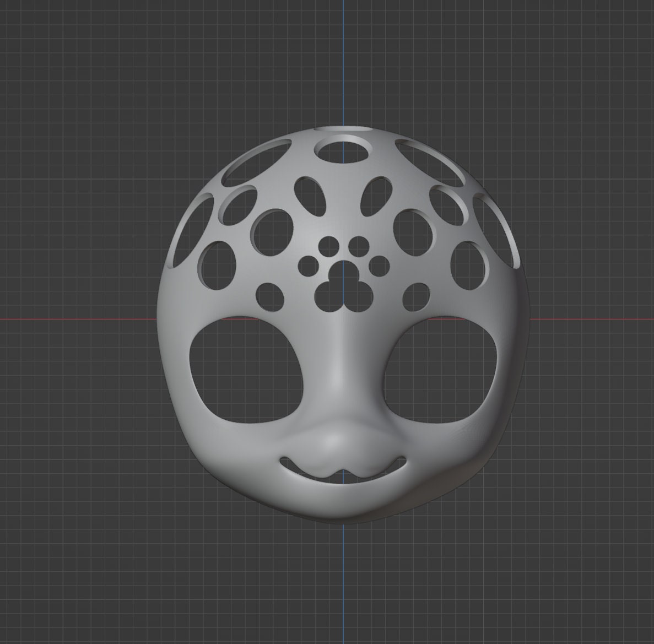Select the small upper-left hole of the paw pattern
This screenshot has width=654, height=644.
pyautogui.click(x=328, y=246)
